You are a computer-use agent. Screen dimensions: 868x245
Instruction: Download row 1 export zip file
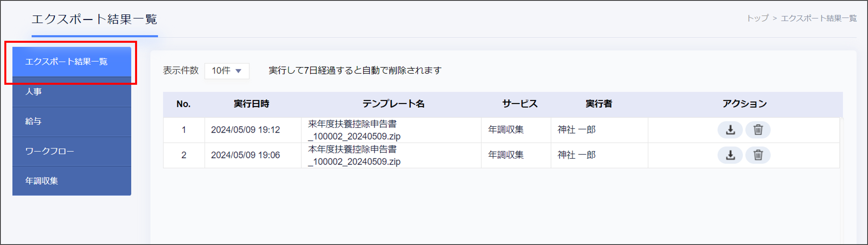(730, 130)
